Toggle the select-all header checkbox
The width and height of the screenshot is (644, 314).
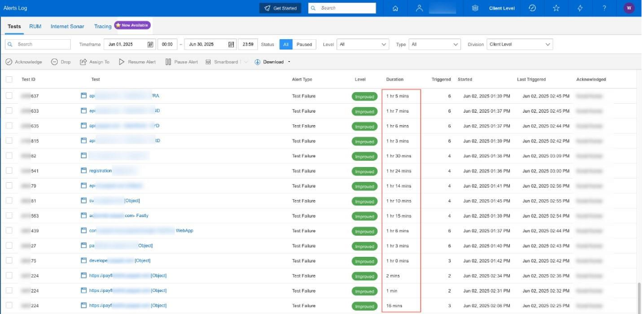(9, 80)
